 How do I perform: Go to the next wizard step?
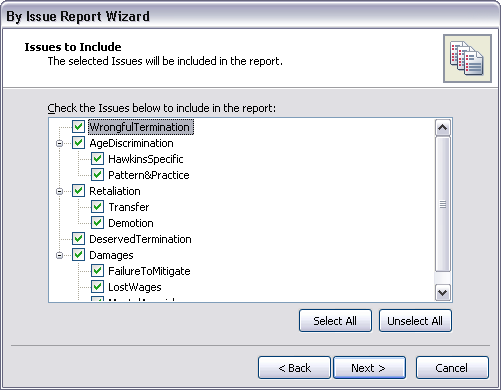coord(369,368)
